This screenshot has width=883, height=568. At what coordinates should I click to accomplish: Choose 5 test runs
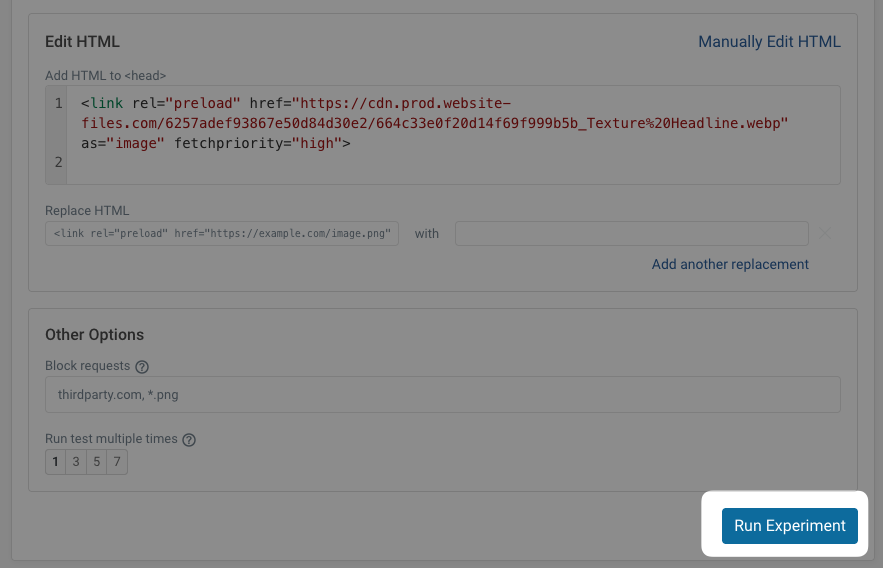97,462
